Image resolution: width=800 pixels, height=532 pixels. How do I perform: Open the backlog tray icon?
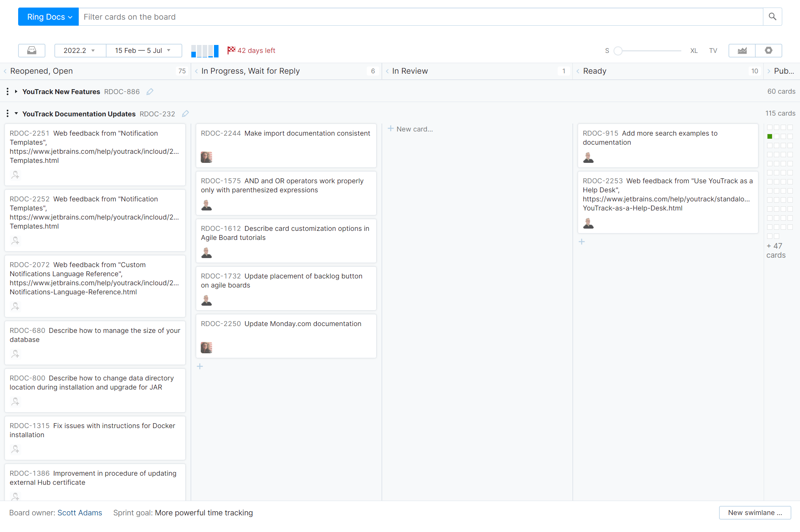click(x=32, y=51)
